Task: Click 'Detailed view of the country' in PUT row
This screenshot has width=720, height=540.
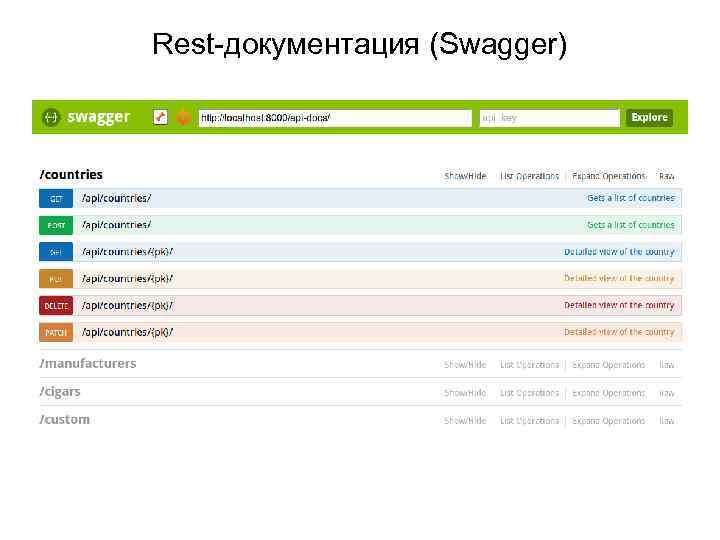Action: point(619,279)
